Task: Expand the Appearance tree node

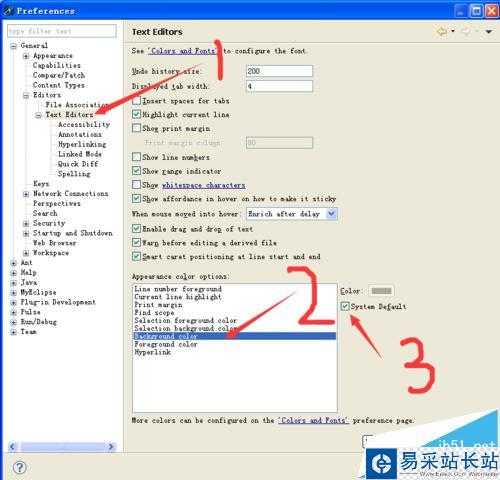Action: (x=26, y=56)
